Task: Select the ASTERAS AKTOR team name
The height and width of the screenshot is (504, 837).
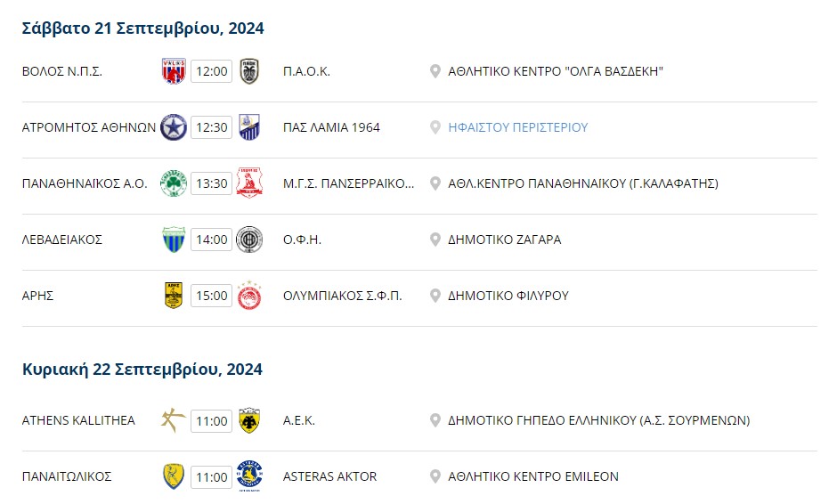Action: (329, 476)
